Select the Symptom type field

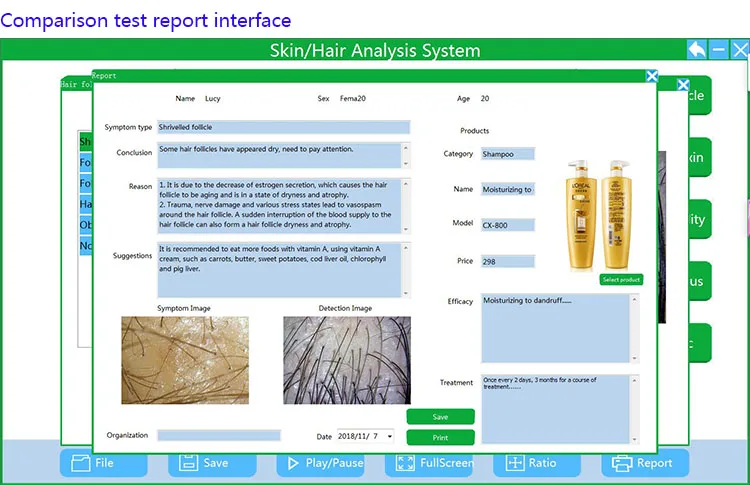(x=283, y=127)
